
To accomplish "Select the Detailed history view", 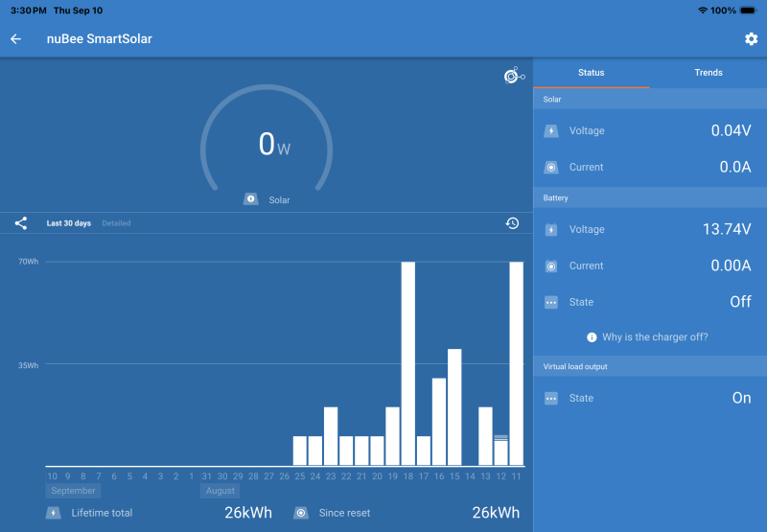I will coord(116,223).
